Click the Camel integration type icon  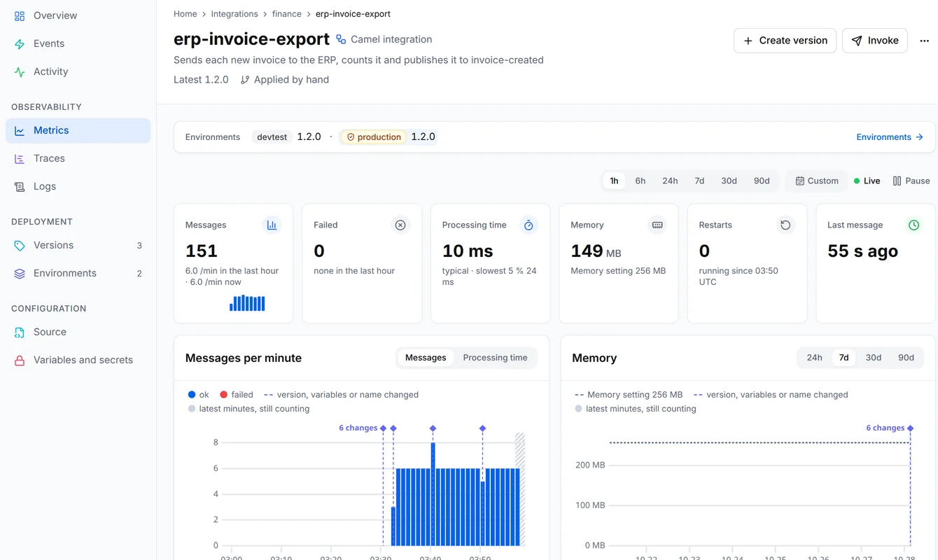341,40
